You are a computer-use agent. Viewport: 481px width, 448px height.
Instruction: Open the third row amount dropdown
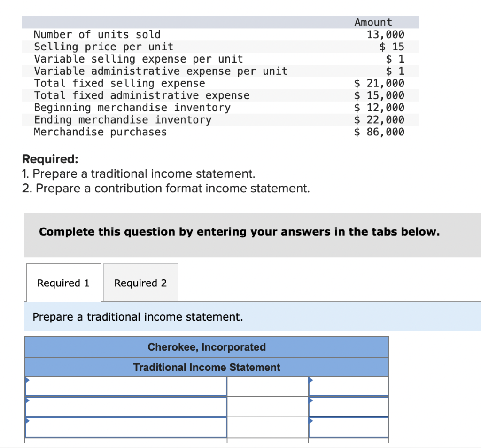tap(311, 422)
